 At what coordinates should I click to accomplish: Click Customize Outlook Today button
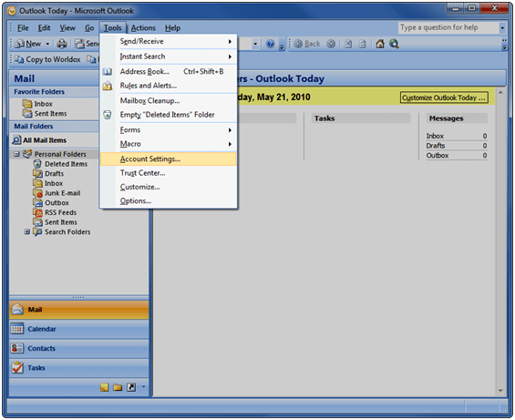click(x=444, y=97)
